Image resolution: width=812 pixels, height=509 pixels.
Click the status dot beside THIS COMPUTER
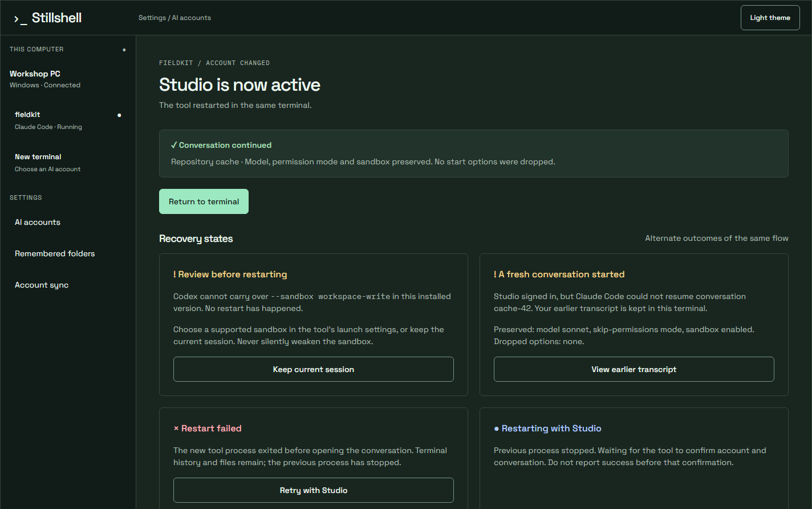[x=124, y=50]
